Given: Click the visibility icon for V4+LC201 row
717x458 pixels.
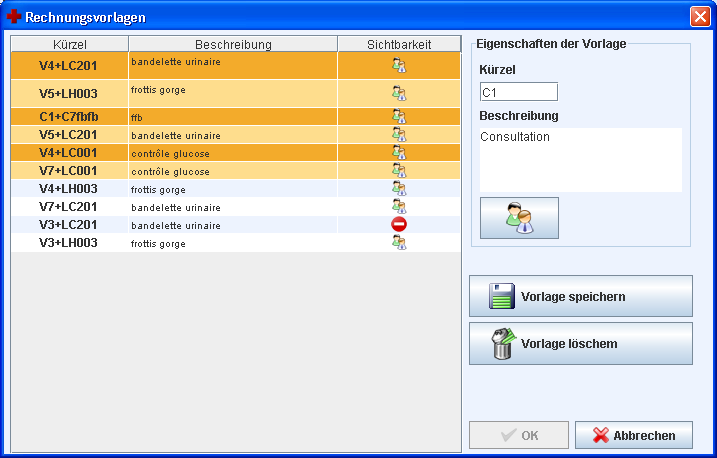Looking at the screenshot, I should (399, 66).
